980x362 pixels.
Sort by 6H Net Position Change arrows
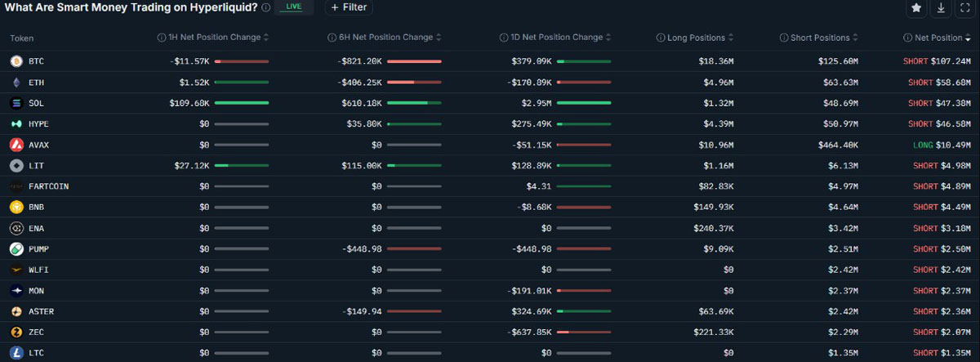pos(439,38)
